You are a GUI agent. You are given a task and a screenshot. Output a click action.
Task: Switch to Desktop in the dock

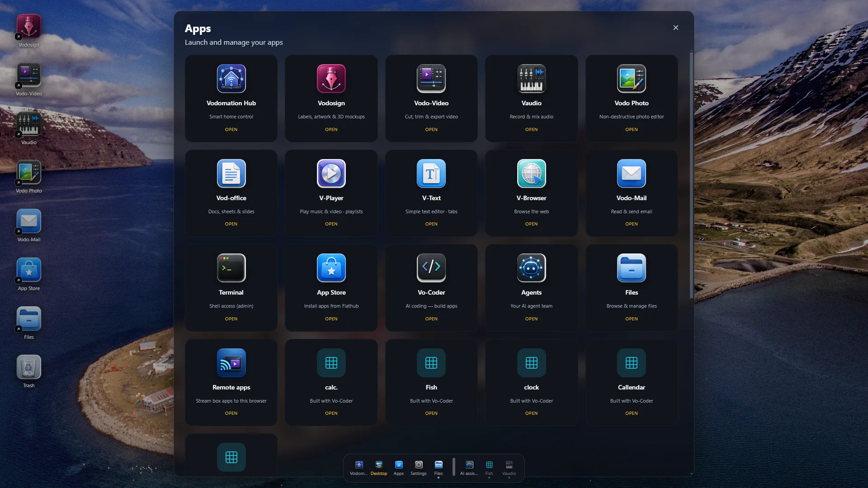click(x=379, y=468)
